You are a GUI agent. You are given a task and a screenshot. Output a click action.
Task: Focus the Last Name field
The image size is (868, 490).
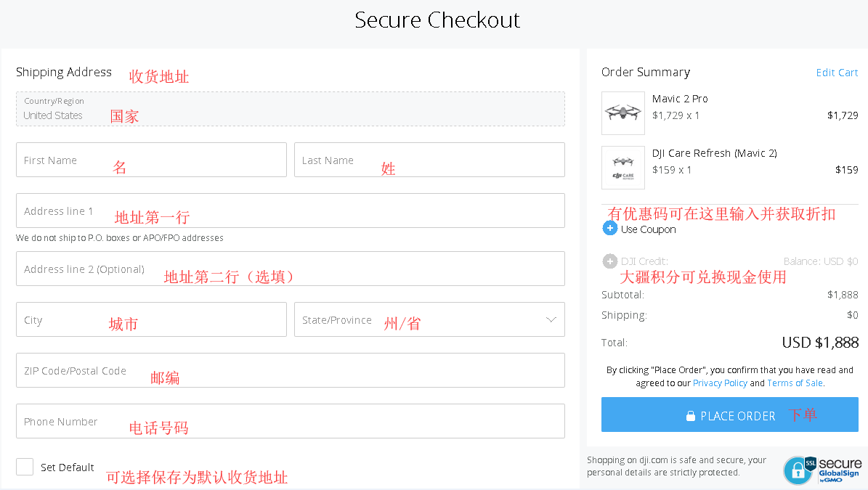[429, 160]
